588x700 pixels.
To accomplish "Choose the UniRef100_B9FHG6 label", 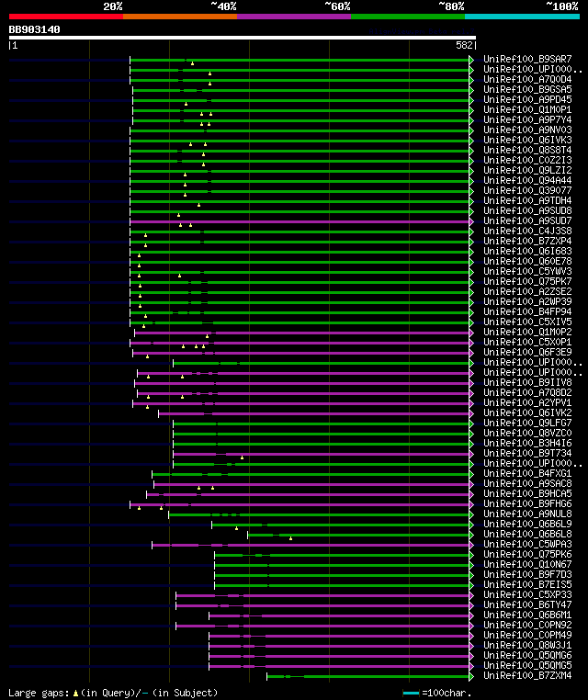I will pyautogui.click(x=527, y=503).
